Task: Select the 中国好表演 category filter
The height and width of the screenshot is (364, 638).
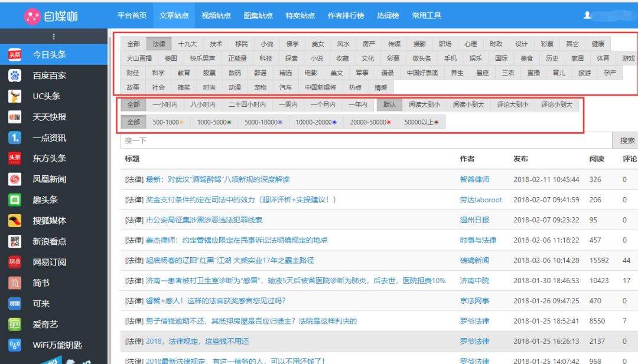Action: (x=422, y=73)
